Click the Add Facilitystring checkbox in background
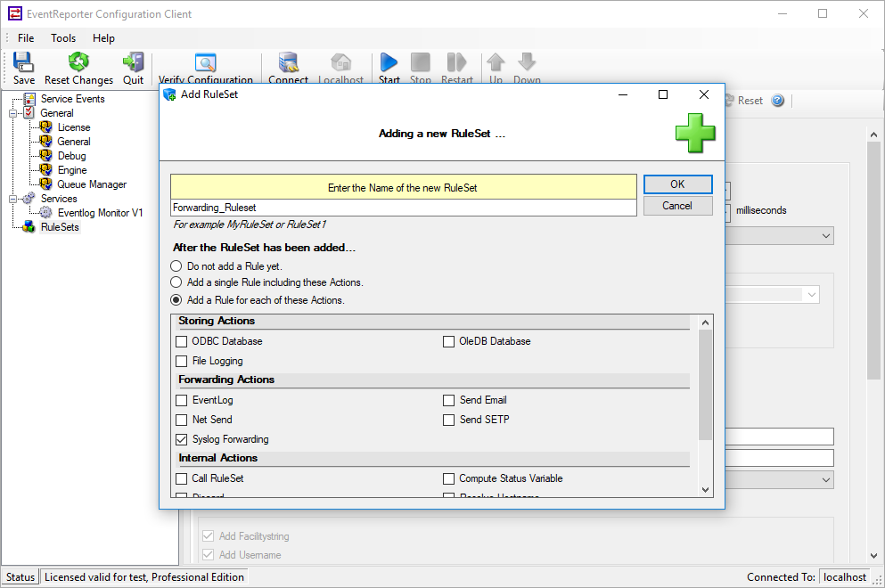 tap(209, 536)
